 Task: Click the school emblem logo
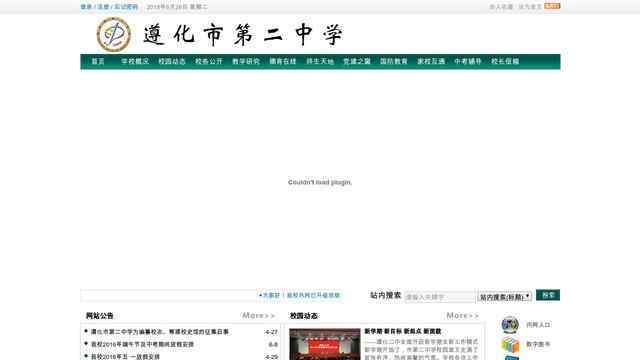click(x=114, y=35)
